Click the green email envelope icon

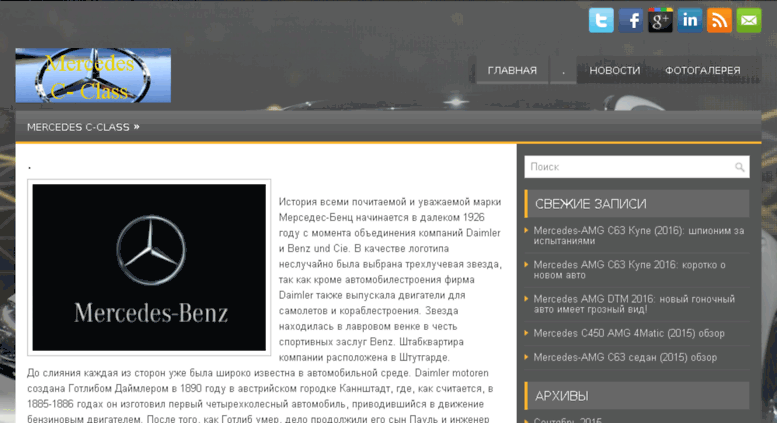(x=749, y=20)
